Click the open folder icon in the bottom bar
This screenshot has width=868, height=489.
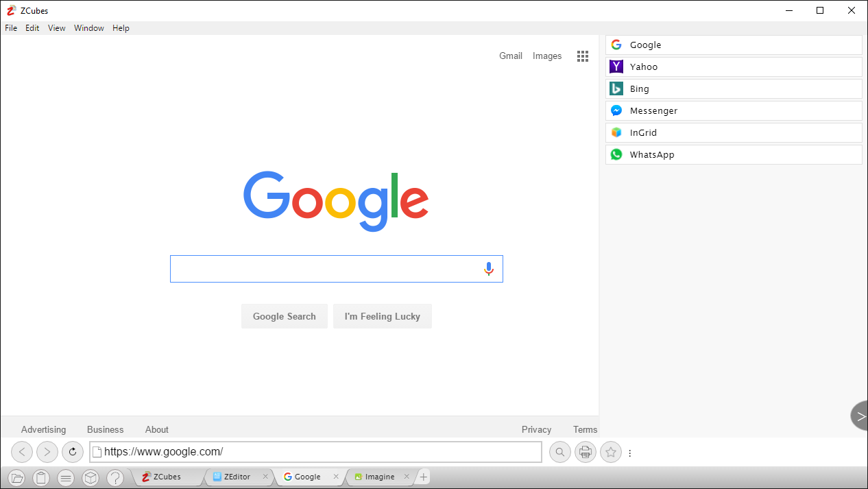(x=17, y=477)
